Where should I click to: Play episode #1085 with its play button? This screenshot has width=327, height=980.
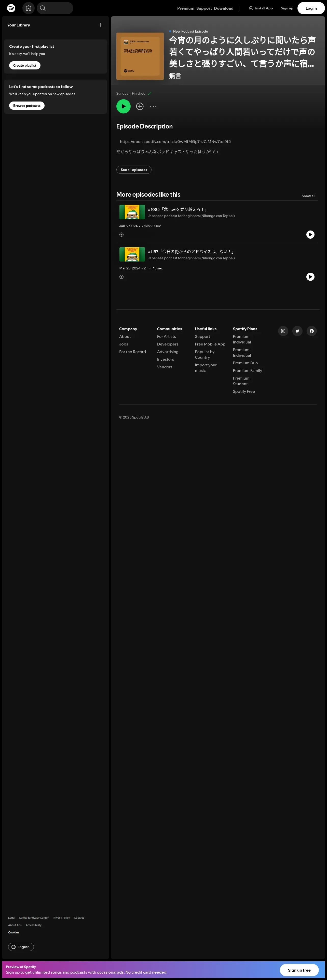coord(310,235)
